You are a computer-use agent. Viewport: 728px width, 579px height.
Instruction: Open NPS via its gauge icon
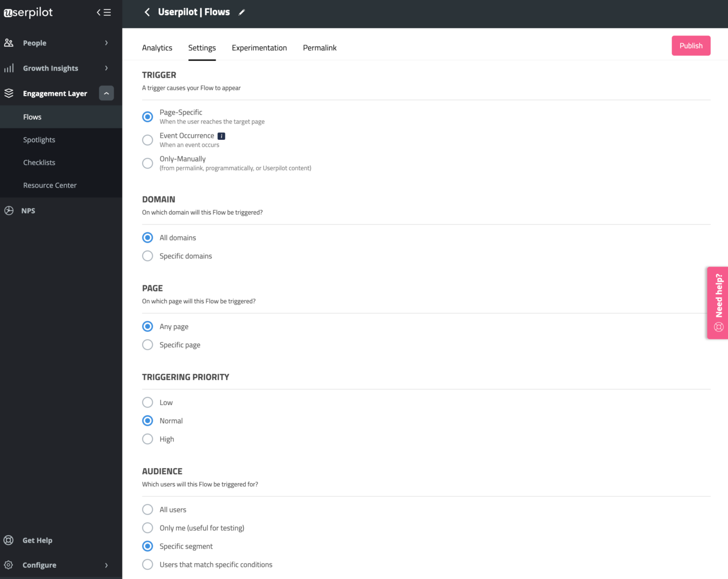pyautogui.click(x=9, y=210)
